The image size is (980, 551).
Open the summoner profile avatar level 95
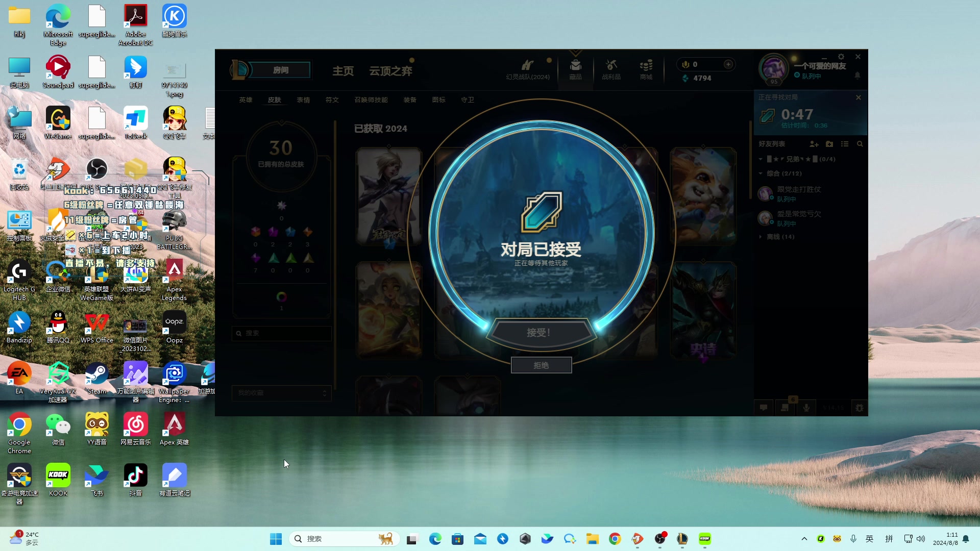[x=774, y=68]
